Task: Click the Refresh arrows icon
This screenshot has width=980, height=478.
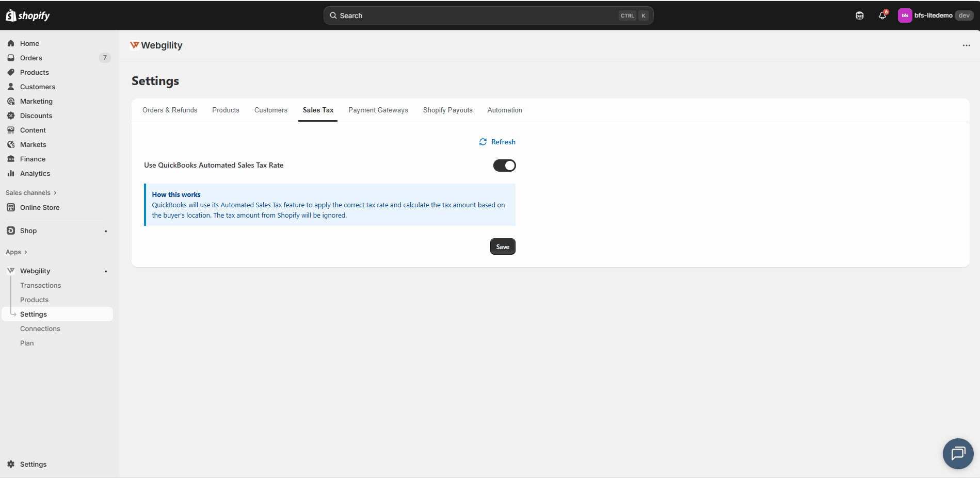Action: point(483,142)
